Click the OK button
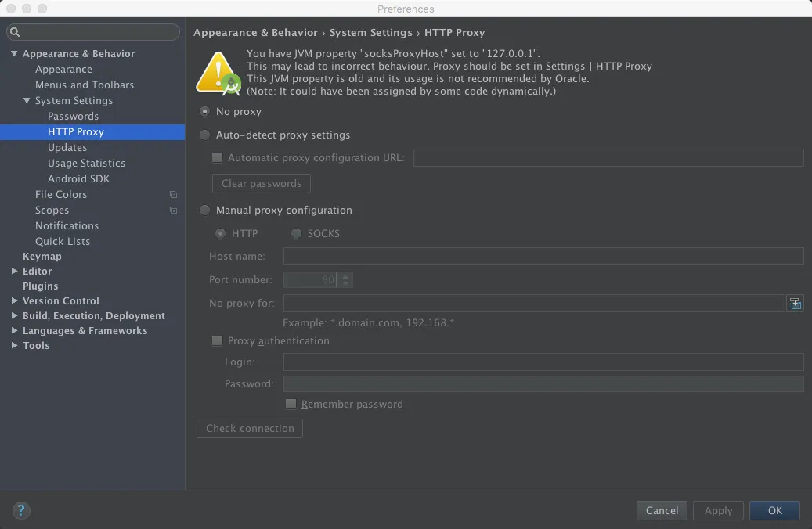Viewport: 812px width, 529px height. (774, 510)
